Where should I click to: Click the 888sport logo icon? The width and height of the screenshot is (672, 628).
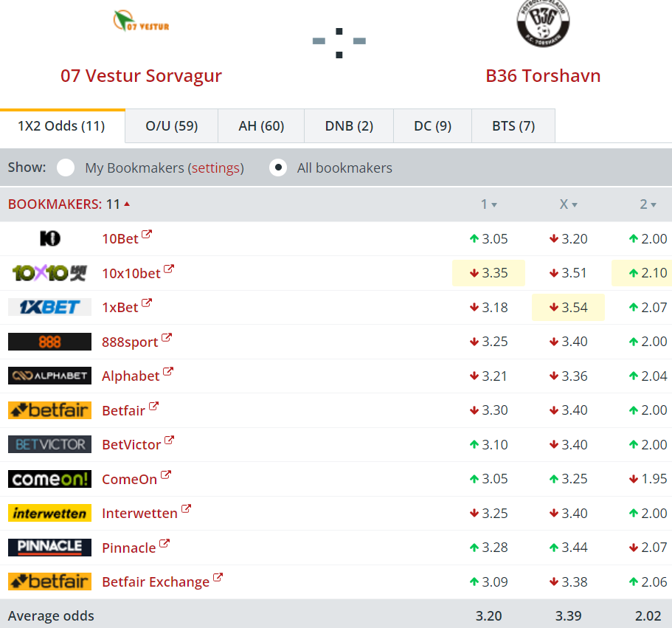[49, 342]
